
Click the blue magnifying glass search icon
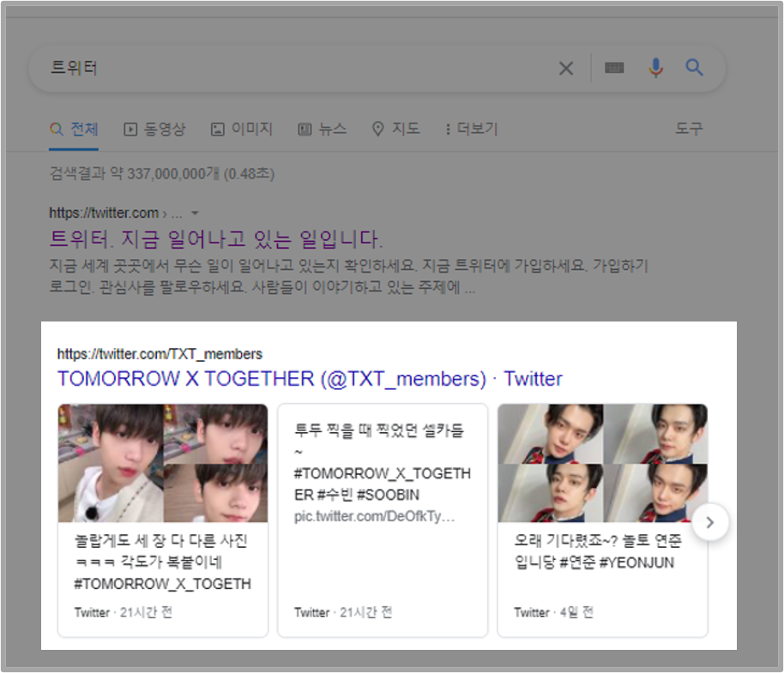(694, 68)
